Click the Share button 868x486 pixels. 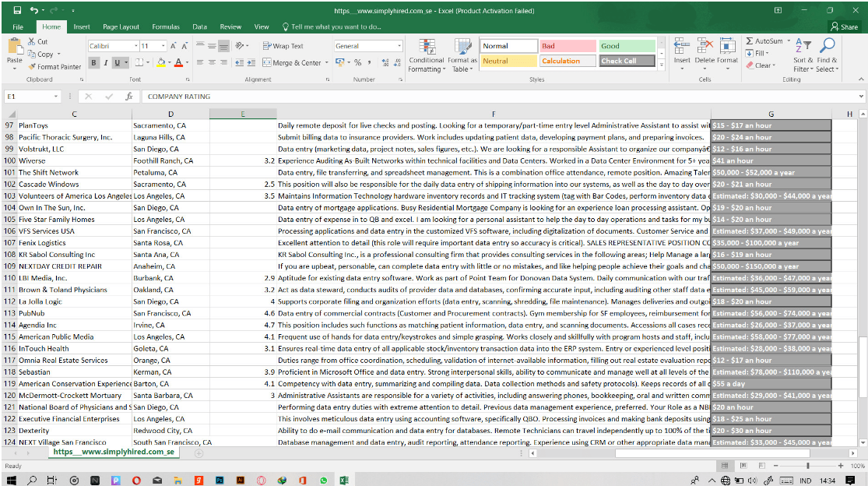(846, 26)
